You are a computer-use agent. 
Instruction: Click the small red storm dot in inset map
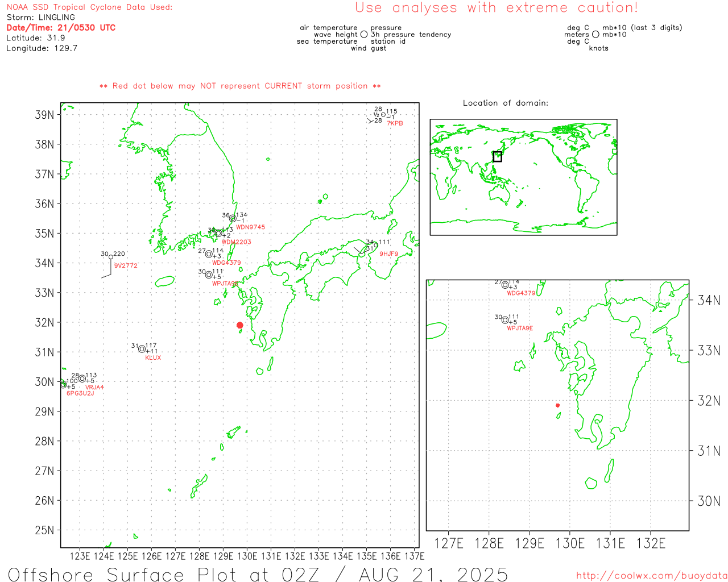[557, 405]
